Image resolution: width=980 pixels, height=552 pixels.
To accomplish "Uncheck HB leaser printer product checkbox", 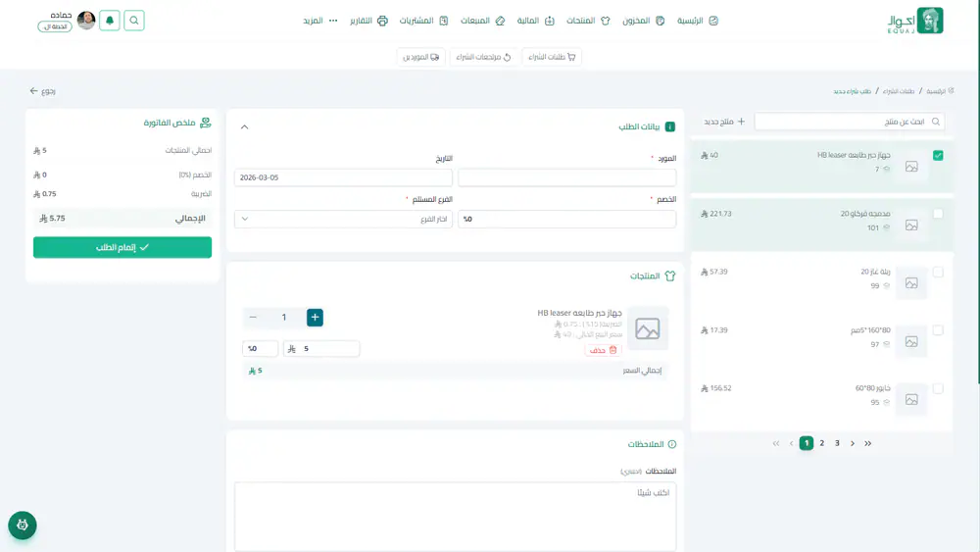I will click(938, 155).
